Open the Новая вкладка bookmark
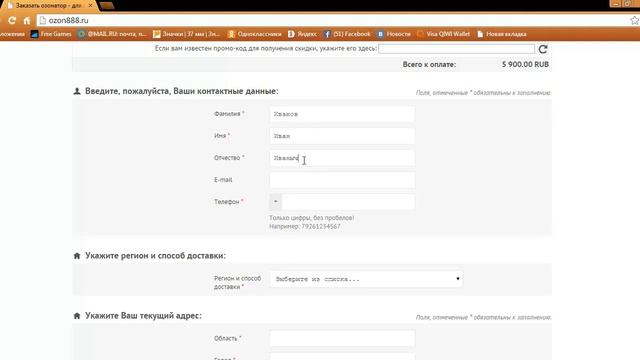Viewport: 640px width, 360px height. pyautogui.click(x=502, y=34)
